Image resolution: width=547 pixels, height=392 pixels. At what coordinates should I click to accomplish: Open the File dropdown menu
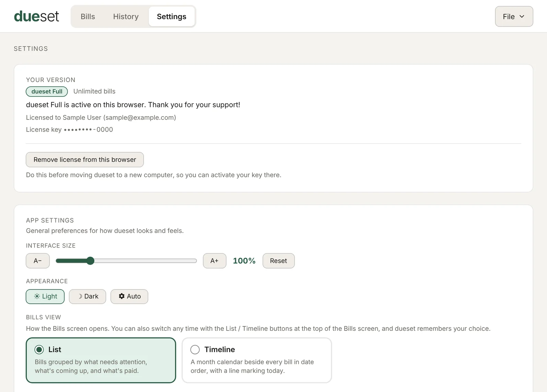coord(514,16)
